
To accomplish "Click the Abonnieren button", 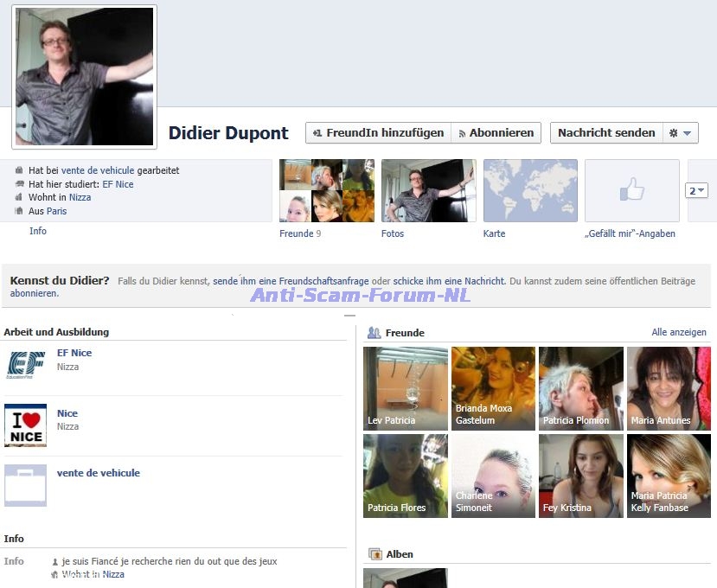I will click(x=496, y=133).
